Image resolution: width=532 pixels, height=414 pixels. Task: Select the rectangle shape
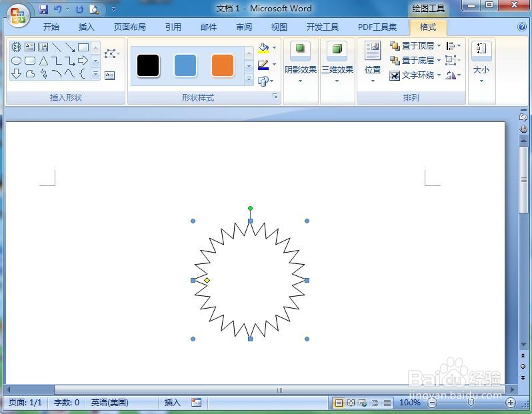pos(83,47)
